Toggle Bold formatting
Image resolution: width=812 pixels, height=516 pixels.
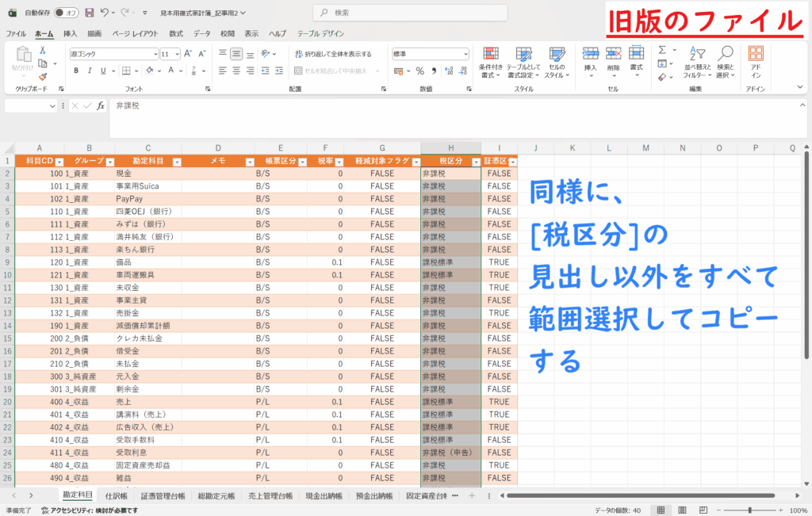[76, 71]
